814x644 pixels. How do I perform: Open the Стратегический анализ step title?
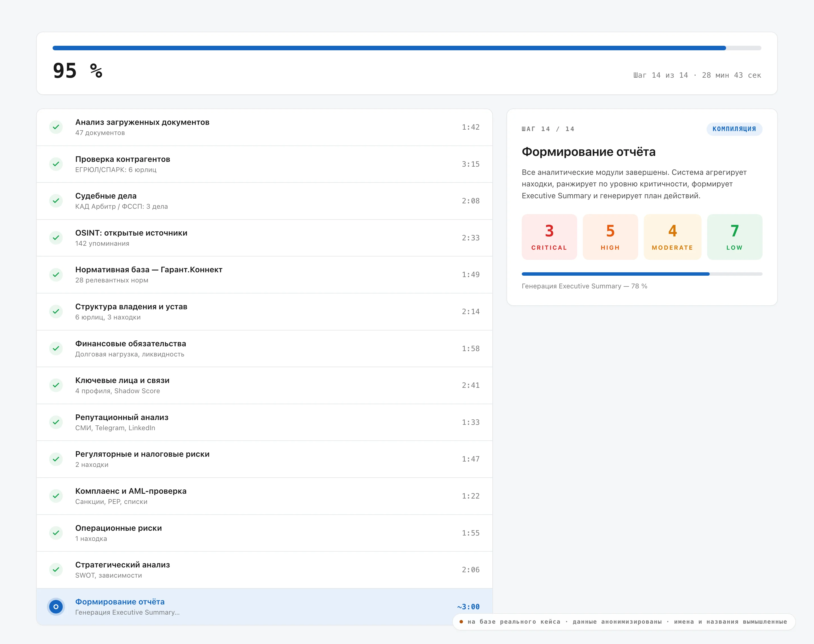[123, 565]
